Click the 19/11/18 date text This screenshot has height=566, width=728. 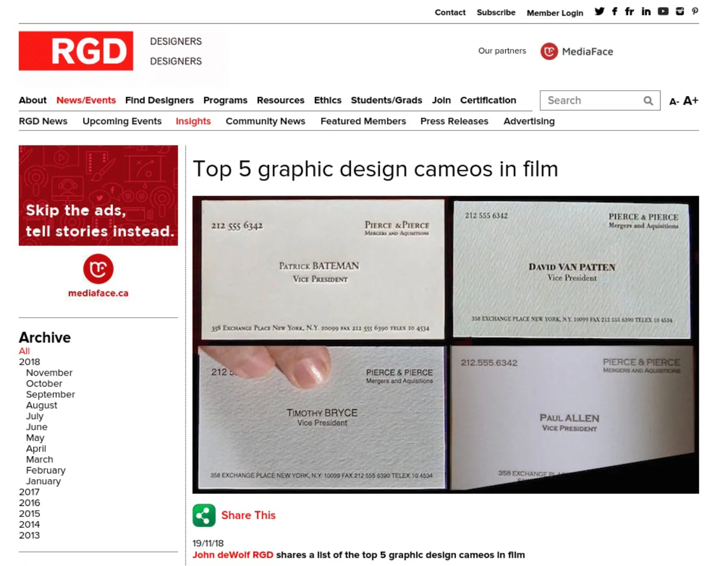pos(208,543)
